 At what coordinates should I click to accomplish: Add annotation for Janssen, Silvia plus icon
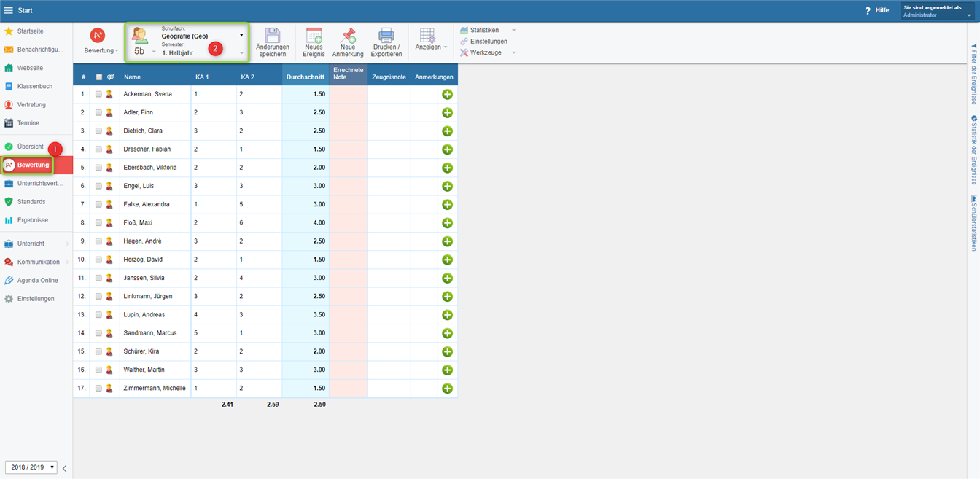(x=447, y=278)
